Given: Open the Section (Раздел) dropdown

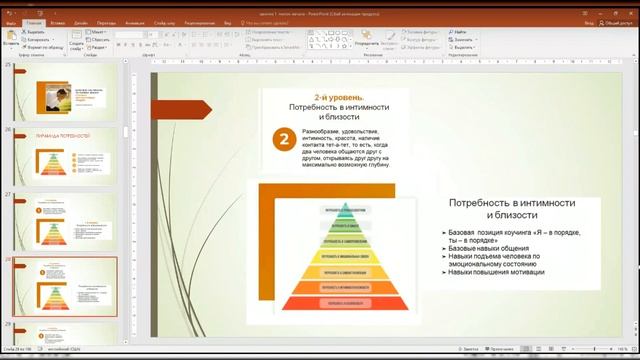Looking at the screenshot, I should pyautogui.click(x=97, y=47).
